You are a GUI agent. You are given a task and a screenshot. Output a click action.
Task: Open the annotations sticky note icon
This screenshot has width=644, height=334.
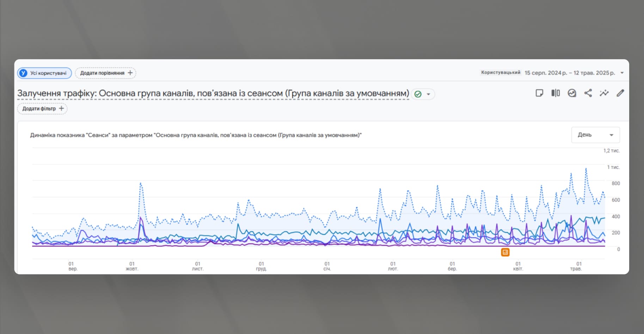point(539,93)
